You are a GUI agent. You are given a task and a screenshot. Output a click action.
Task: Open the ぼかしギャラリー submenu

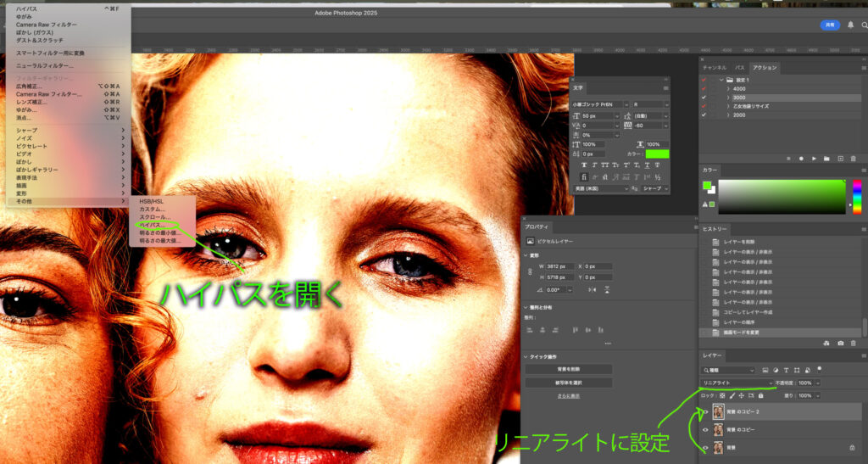(68, 170)
